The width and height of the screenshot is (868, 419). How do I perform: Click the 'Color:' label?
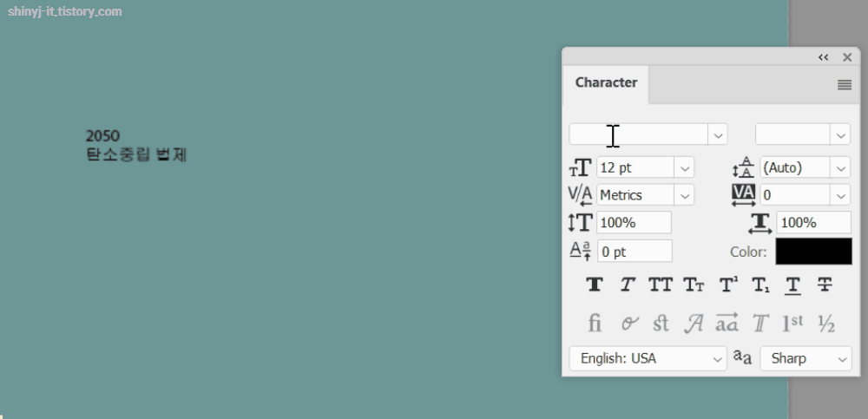(x=748, y=252)
